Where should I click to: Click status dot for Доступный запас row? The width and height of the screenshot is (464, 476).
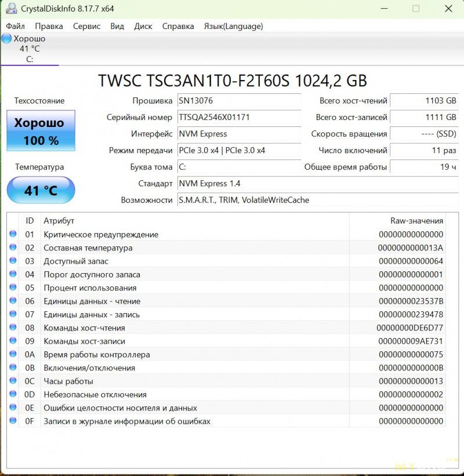coord(13,260)
